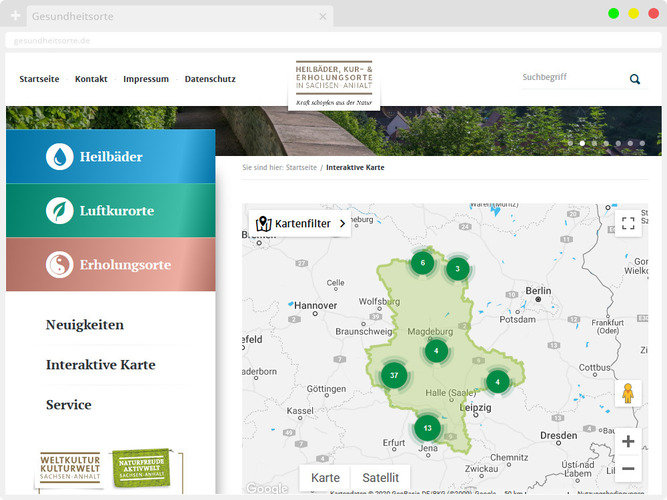The width and height of the screenshot is (667, 500).
Task: Click the Heilbäder water drop icon
Action: point(60,157)
